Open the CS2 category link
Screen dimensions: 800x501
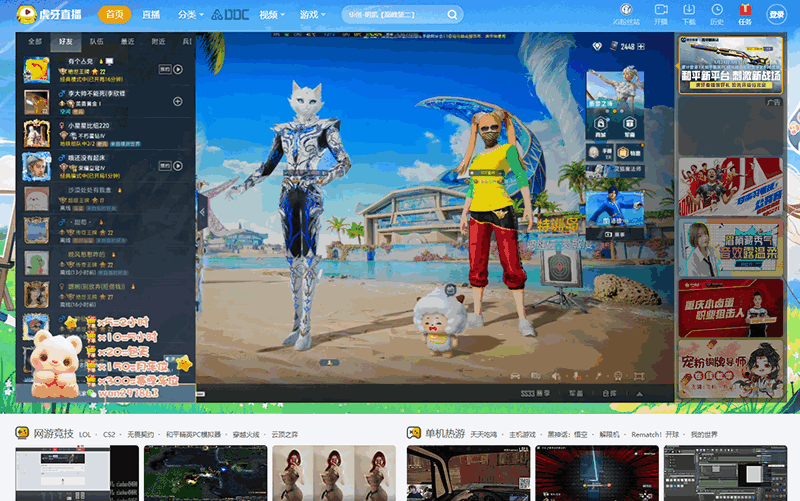109,435
